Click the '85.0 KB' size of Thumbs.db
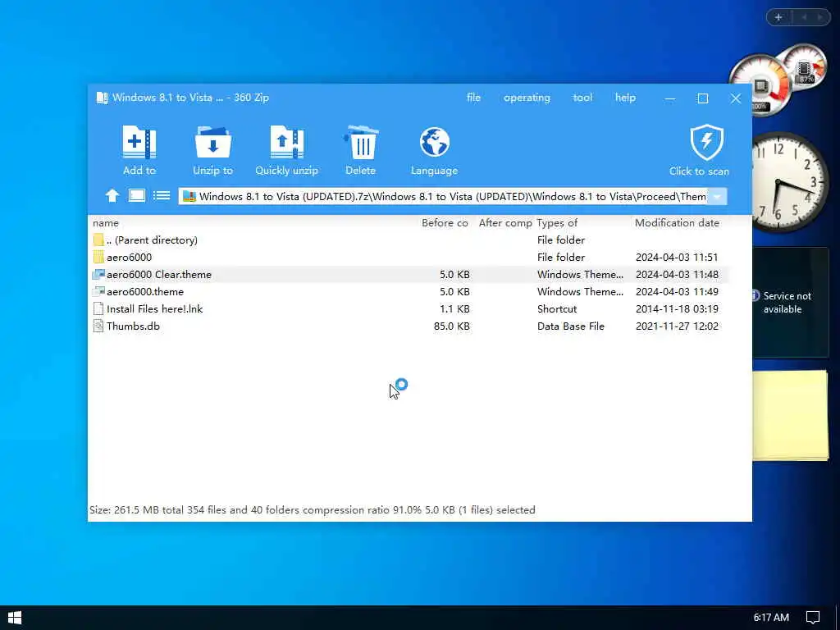Viewport: 840px width, 630px height. click(x=452, y=326)
